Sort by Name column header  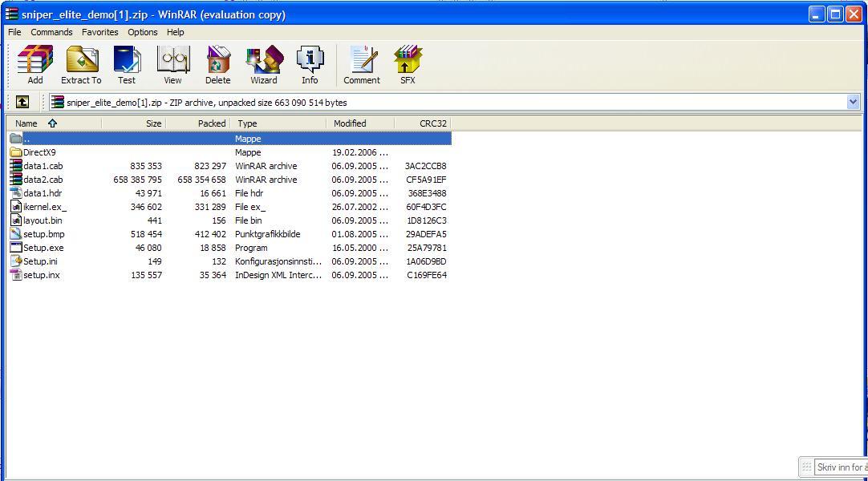click(x=54, y=123)
